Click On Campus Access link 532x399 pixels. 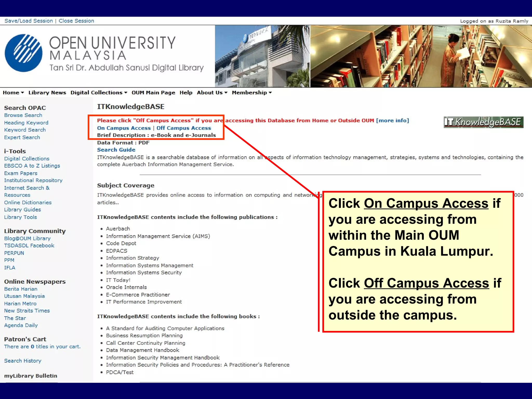pyautogui.click(x=124, y=128)
